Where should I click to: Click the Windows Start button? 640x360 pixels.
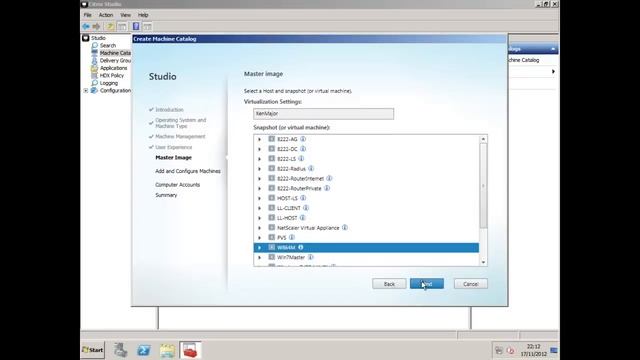click(93, 350)
